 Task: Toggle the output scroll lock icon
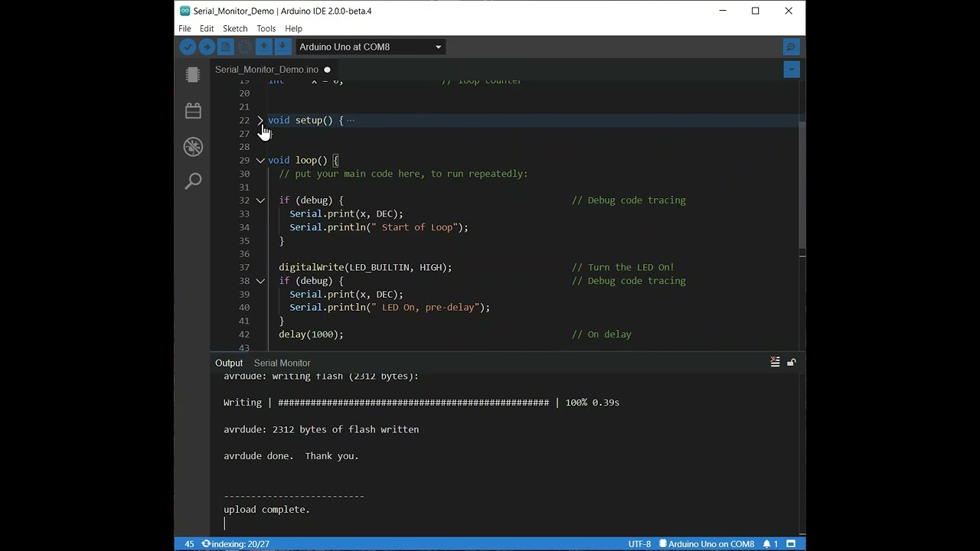pos(792,362)
